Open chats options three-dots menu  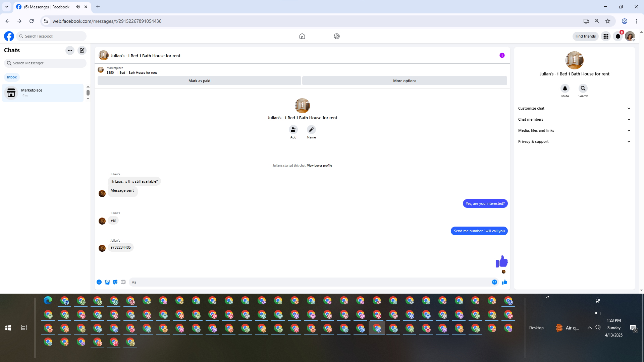coord(70,50)
